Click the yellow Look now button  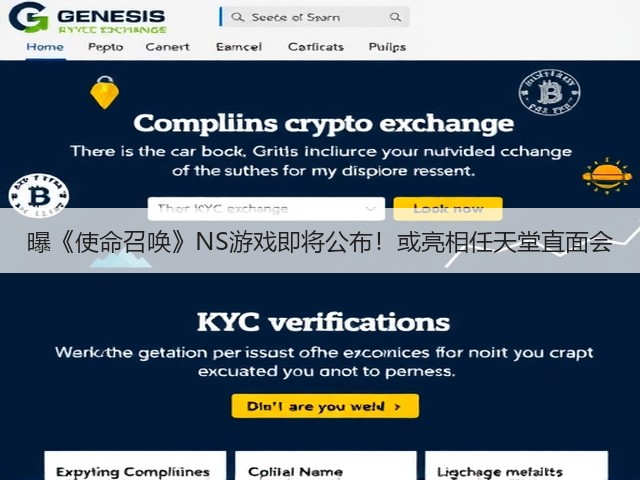click(448, 209)
